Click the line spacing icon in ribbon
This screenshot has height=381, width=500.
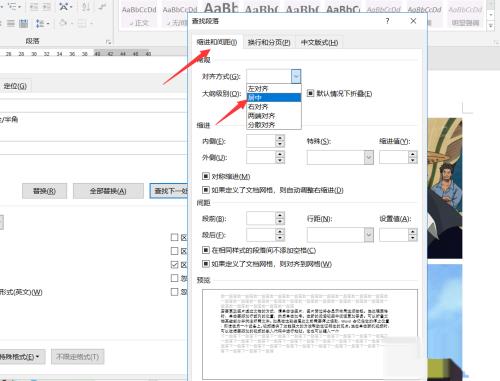click(x=40, y=23)
